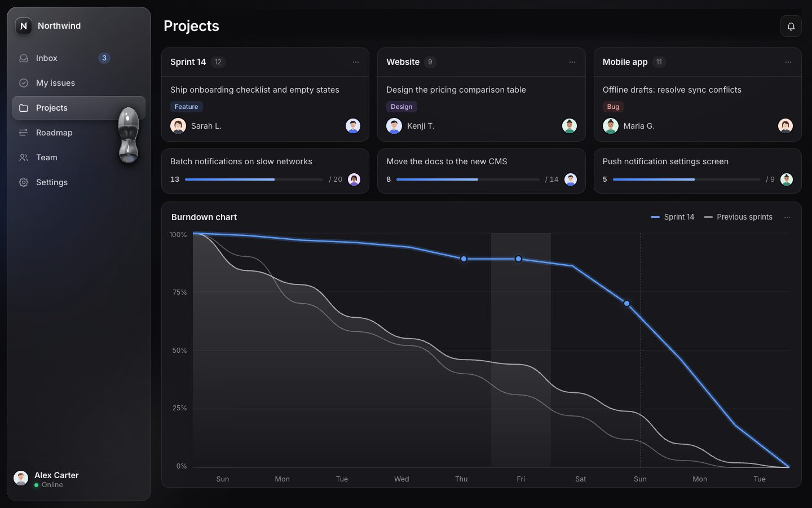812x508 pixels.
Task: Click Move the docs progress bar
Action: click(x=468, y=179)
